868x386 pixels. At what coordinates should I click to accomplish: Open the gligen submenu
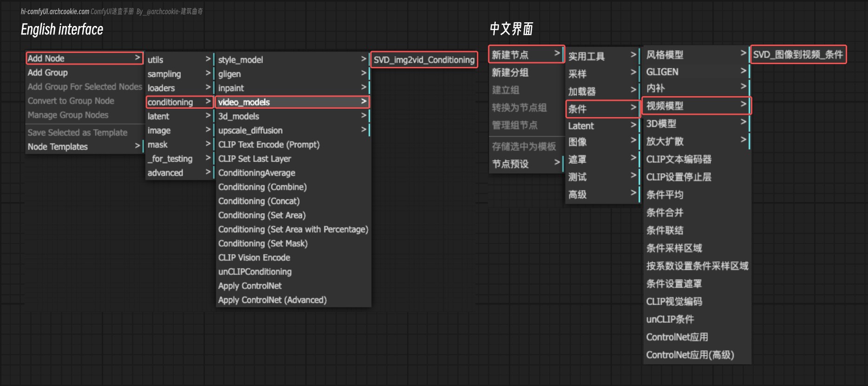[x=293, y=74]
